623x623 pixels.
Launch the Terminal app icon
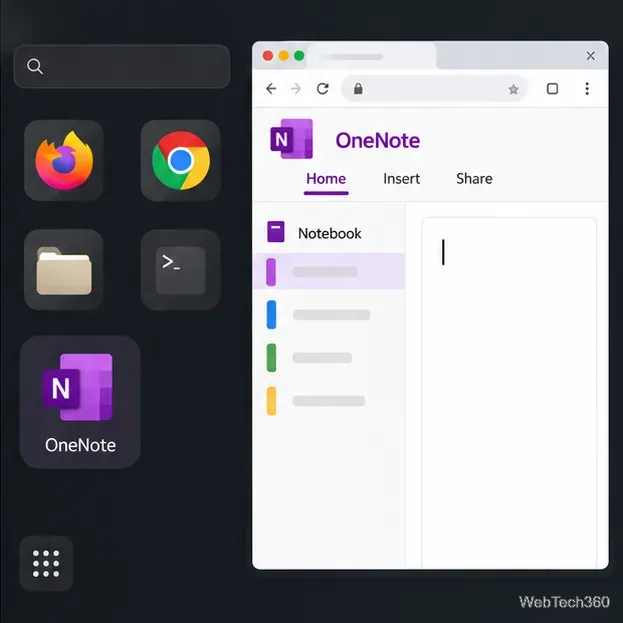(181, 269)
